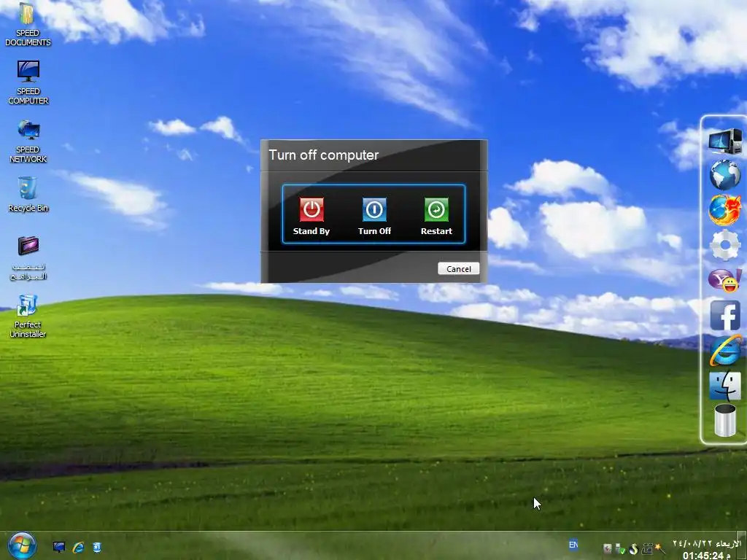
Task: Click the tray icon with green checkmark
Action: [620, 548]
